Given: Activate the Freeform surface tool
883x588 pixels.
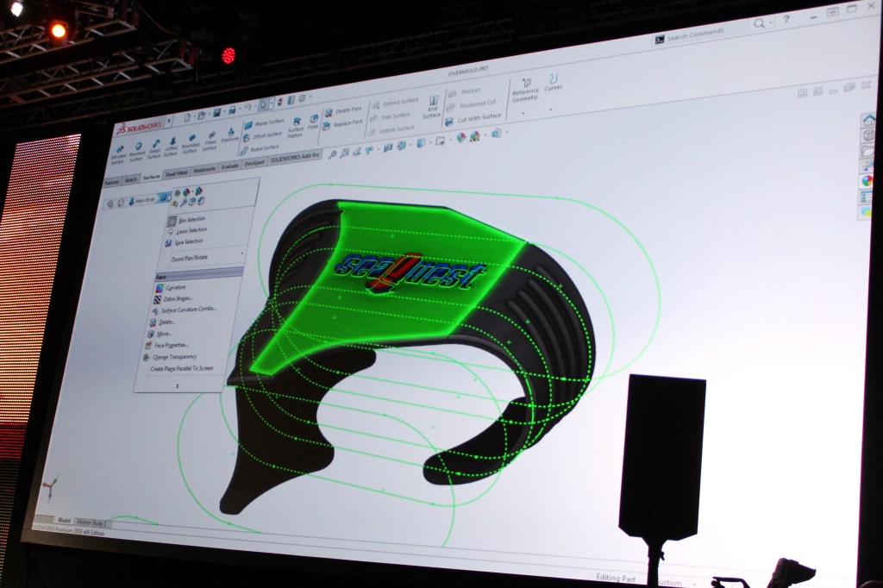Looking at the screenshot, I should (229, 133).
